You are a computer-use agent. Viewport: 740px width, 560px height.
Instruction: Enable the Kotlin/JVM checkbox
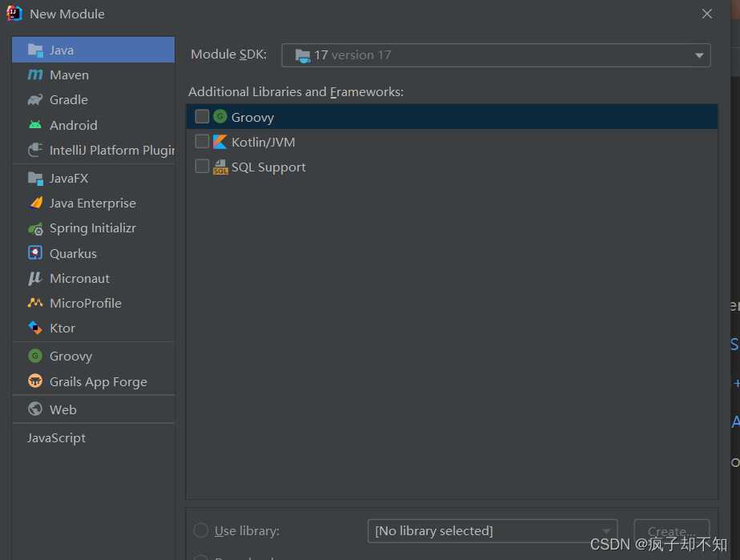pyautogui.click(x=202, y=141)
